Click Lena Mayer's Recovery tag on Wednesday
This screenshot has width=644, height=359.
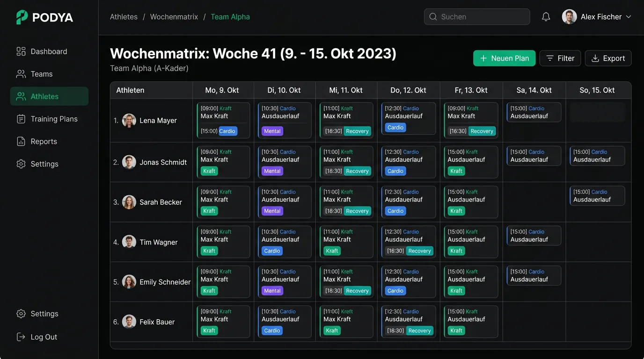point(357,131)
